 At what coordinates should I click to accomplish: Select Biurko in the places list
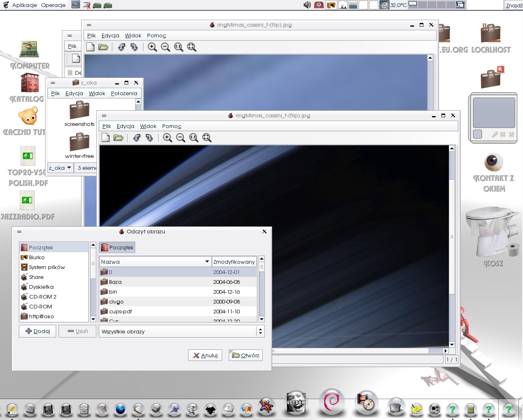[54, 258]
